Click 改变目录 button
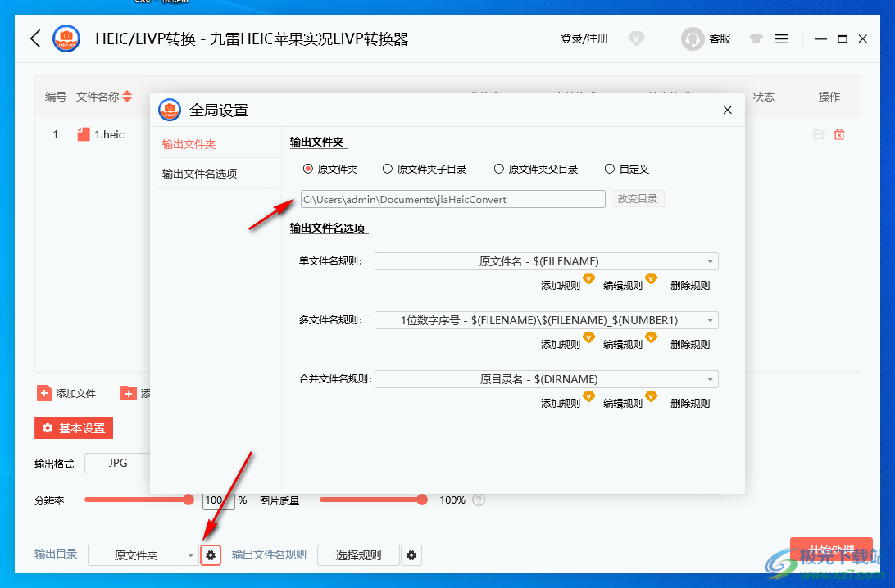Image resolution: width=895 pixels, height=588 pixels. click(x=638, y=199)
